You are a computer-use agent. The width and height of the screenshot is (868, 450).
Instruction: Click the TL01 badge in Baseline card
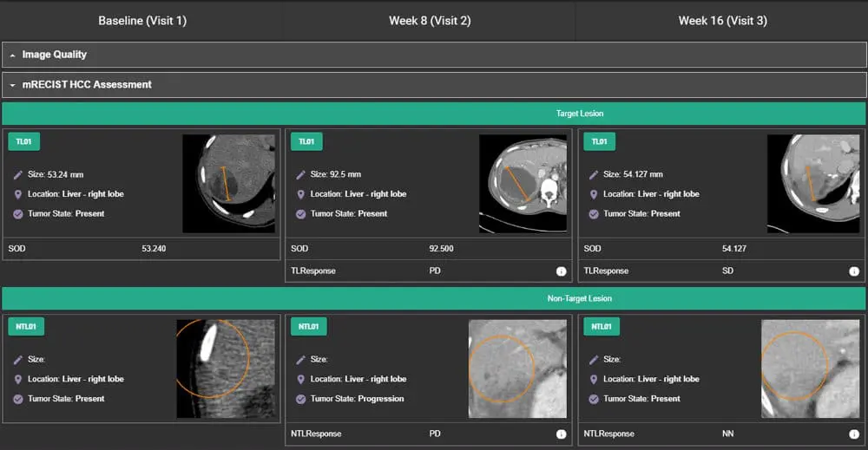click(24, 142)
